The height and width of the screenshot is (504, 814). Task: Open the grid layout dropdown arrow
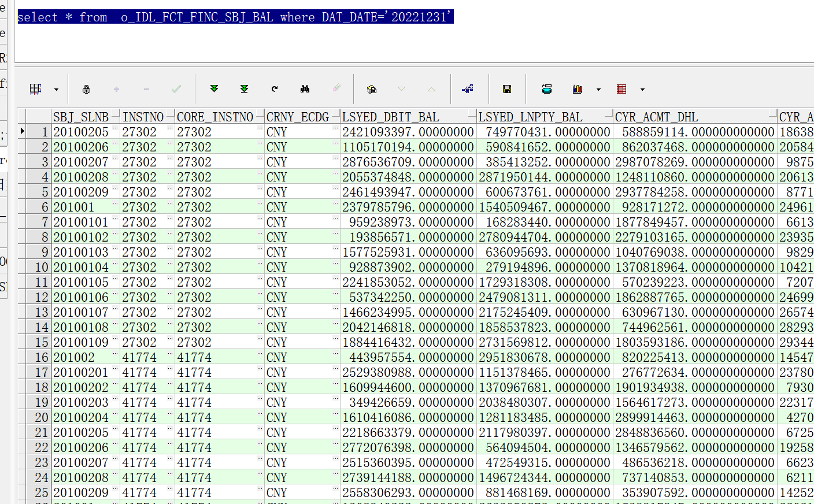coord(56,90)
